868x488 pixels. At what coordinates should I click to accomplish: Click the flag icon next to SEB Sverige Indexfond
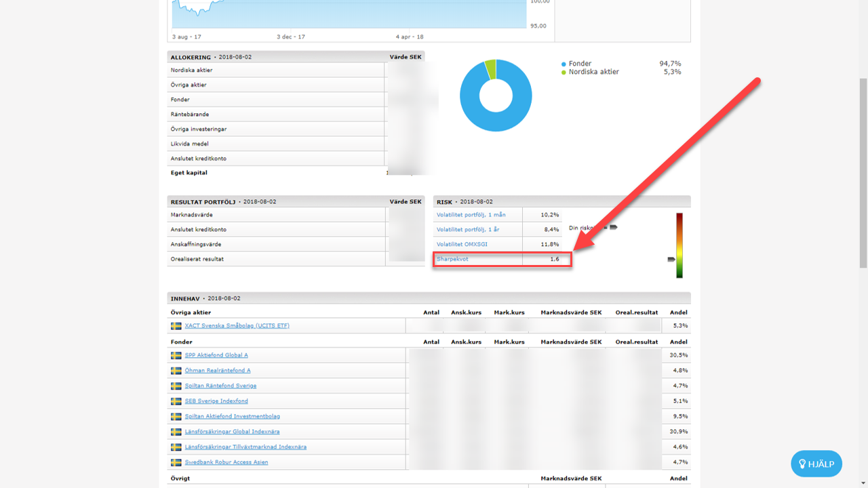(x=176, y=401)
